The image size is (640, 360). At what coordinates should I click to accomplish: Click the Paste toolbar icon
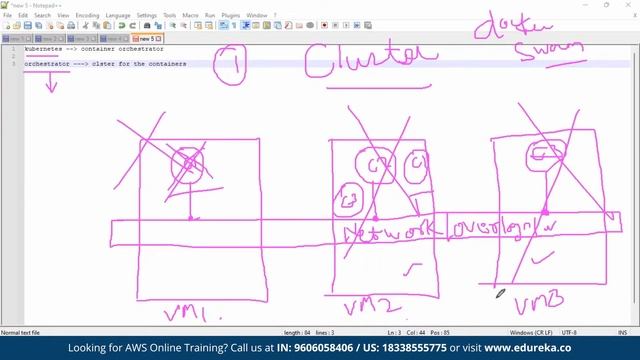pos(107,26)
